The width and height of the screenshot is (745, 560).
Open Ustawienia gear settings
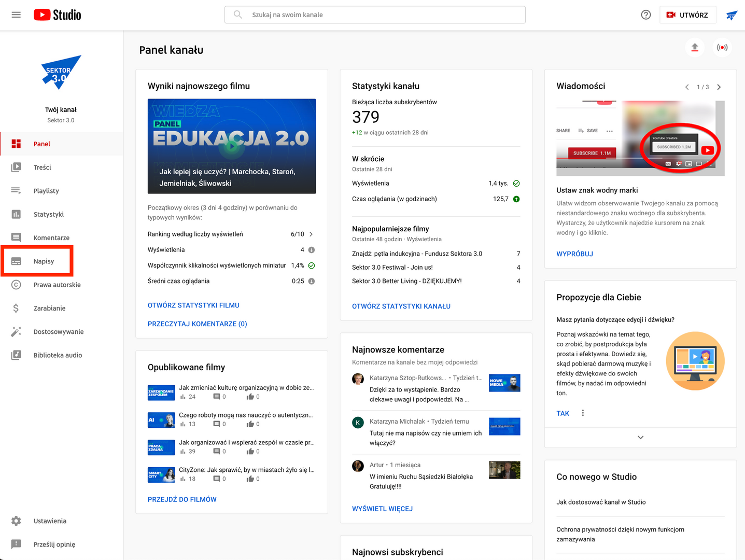50,521
